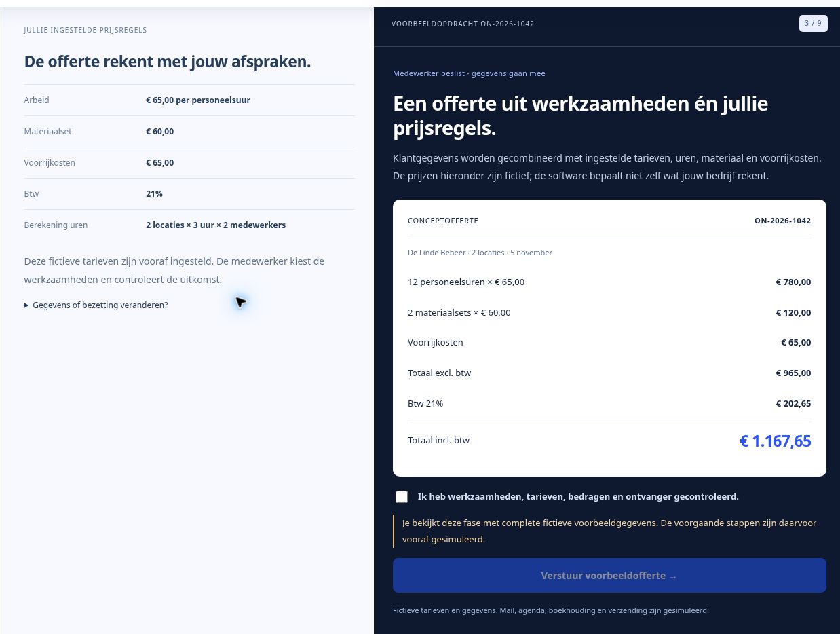840x634 pixels.
Task: Click the left panel 'Voorrijkosten' label
Action: (50, 163)
